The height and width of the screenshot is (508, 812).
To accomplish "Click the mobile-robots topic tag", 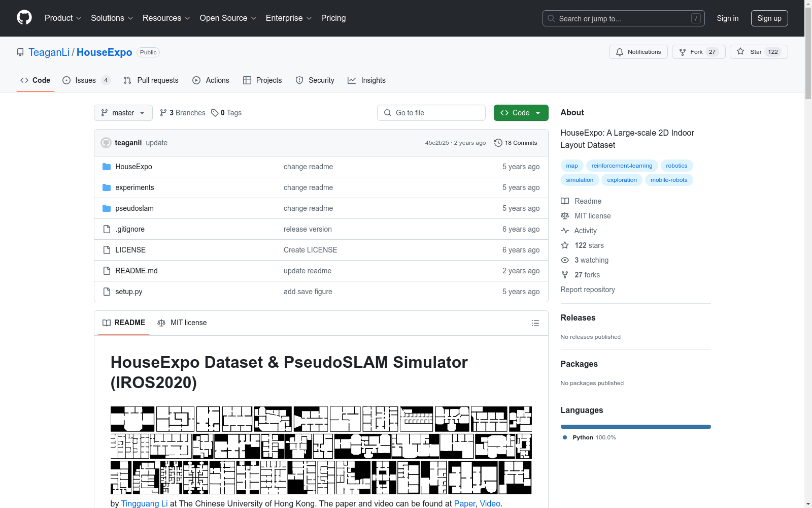I will pos(669,180).
